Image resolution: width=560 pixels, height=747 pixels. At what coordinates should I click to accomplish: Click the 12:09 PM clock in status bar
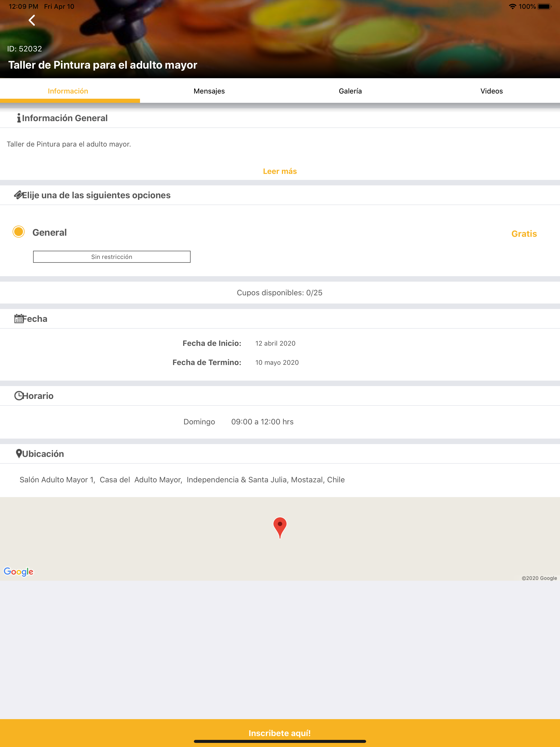23,6
